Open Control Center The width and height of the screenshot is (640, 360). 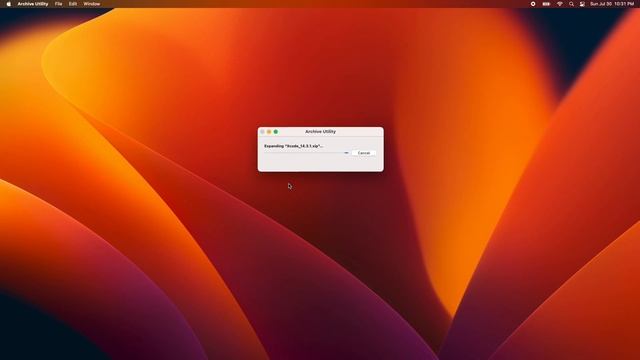click(x=582, y=4)
